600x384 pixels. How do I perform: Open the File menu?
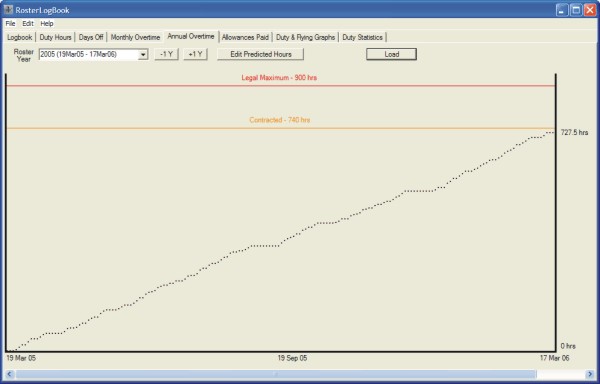pyautogui.click(x=10, y=24)
